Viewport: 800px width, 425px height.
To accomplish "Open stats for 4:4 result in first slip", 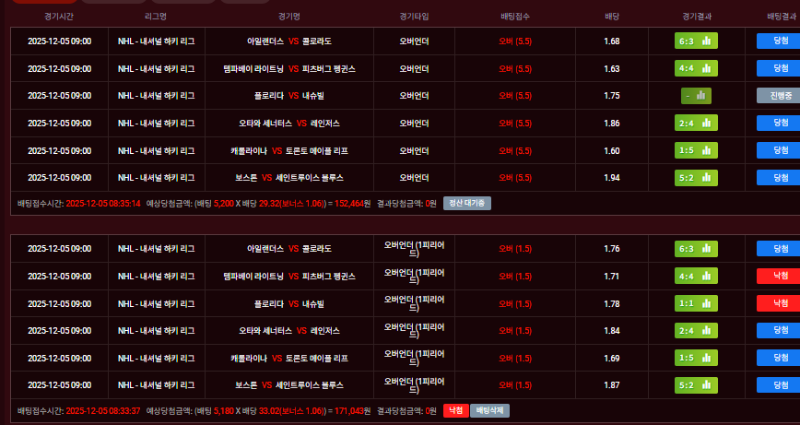I will pyautogui.click(x=705, y=69).
